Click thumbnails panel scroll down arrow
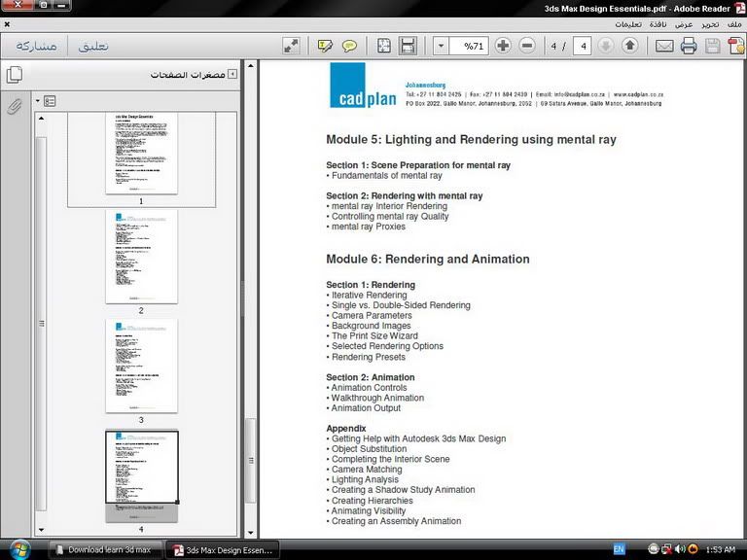 pyautogui.click(x=42, y=529)
